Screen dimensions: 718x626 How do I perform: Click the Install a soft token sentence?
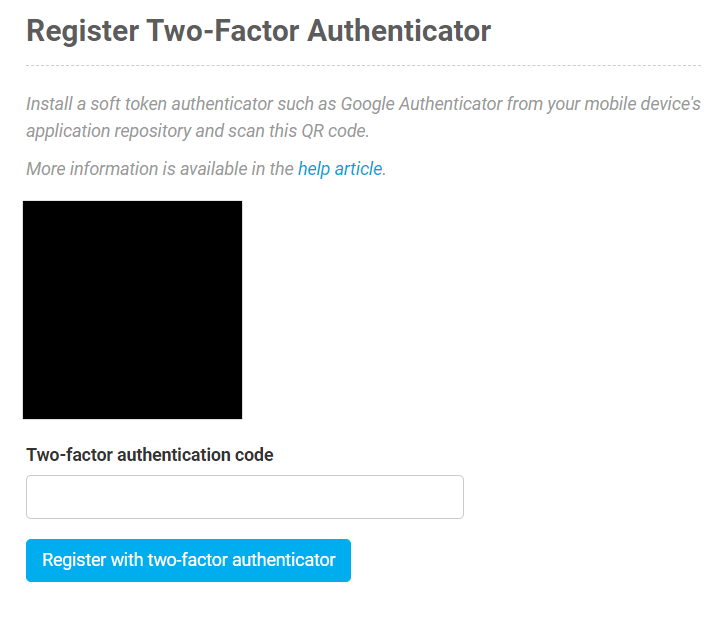pyautogui.click(x=363, y=117)
